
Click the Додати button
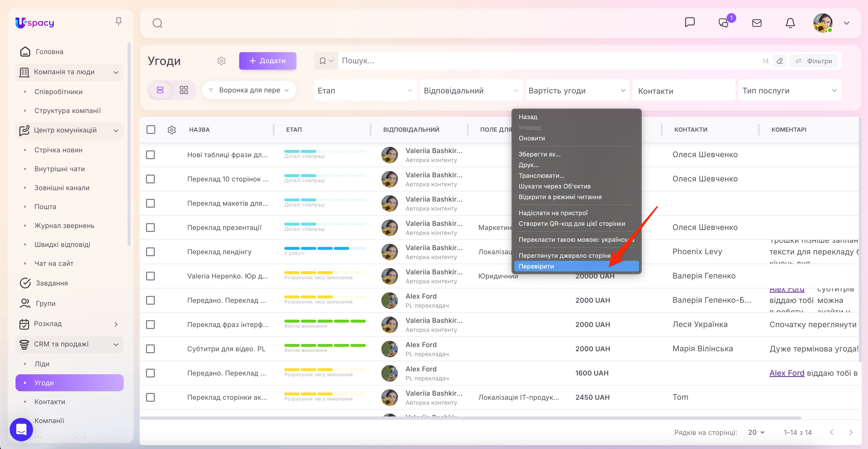(268, 61)
